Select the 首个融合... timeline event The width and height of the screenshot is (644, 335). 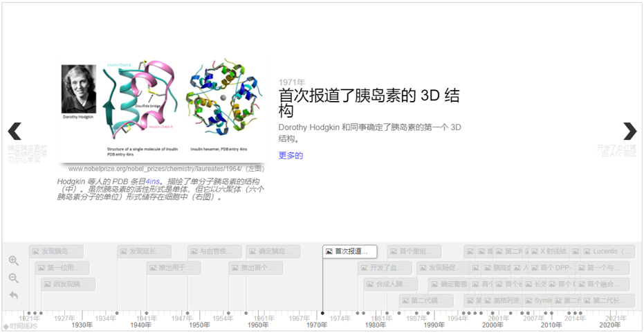coord(602,284)
